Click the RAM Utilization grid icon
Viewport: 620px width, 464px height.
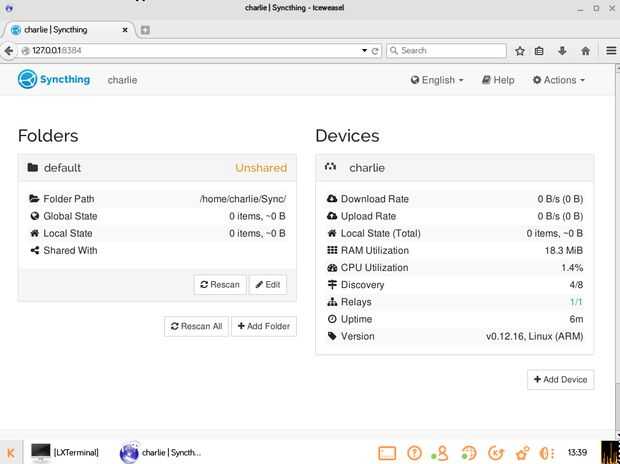coord(332,250)
